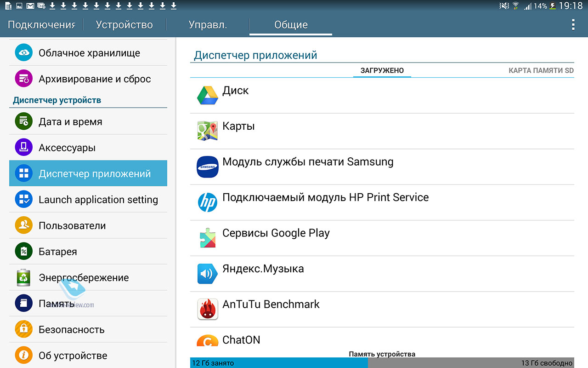Open AnTuTu Benchmark app details
Image resolution: width=588 pixels, height=368 pixels.
(x=382, y=309)
